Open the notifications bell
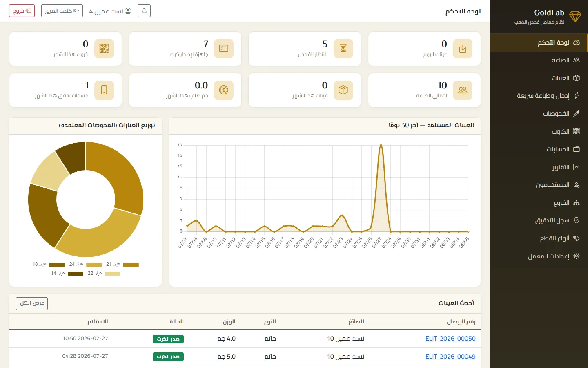Screen dimensions: 588x368 [144, 11]
